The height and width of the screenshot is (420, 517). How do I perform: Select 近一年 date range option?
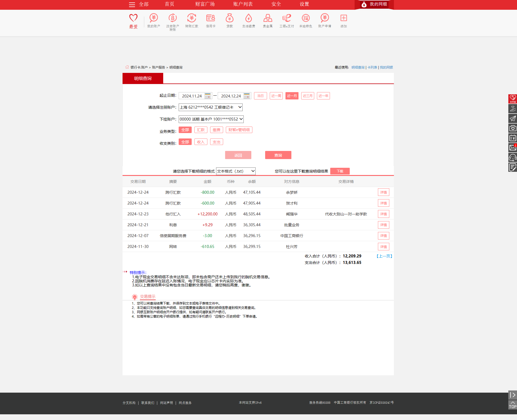click(323, 96)
